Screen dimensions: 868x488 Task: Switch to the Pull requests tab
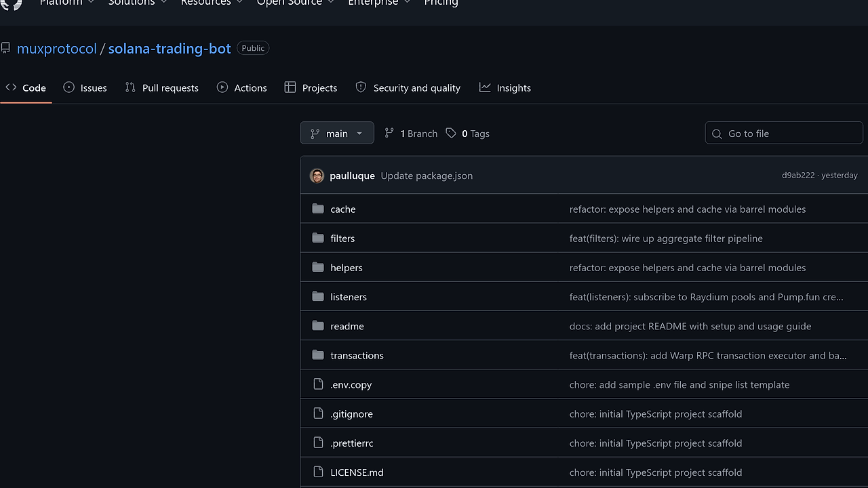coord(162,88)
